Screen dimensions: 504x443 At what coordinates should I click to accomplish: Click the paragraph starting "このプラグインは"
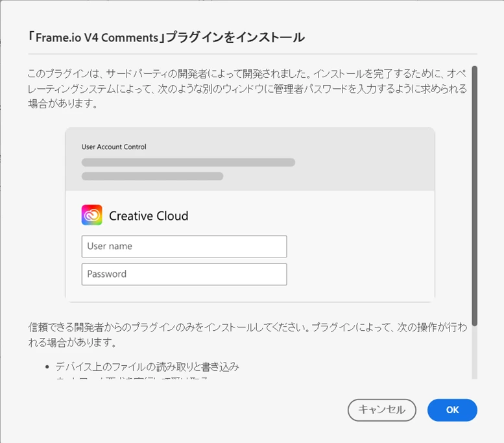247,88
